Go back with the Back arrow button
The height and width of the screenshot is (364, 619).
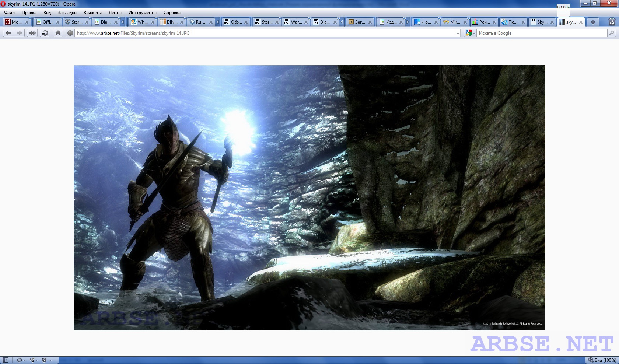pyautogui.click(x=8, y=33)
